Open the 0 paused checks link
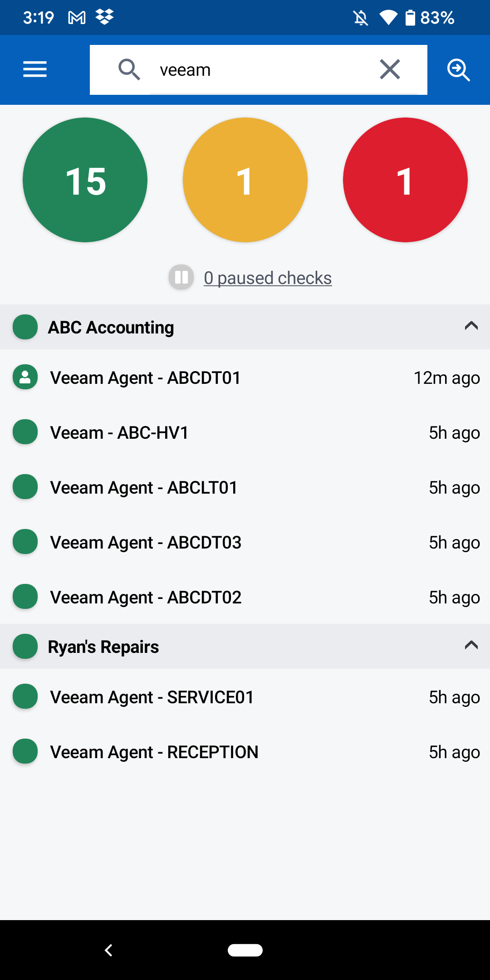Screen dimensions: 490x980 click(268, 278)
